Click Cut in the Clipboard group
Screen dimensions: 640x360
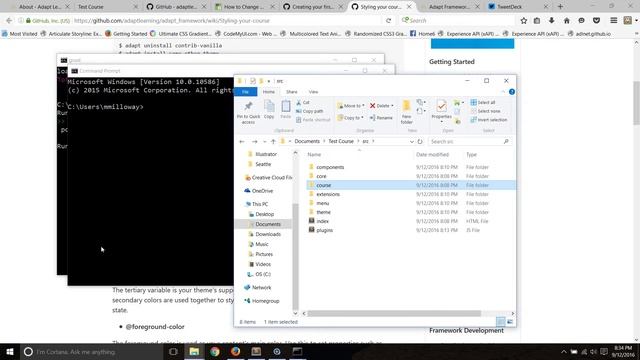point(303,102)
